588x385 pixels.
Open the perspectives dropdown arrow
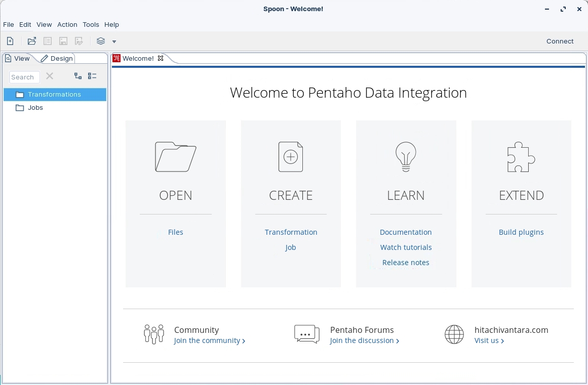pos(114,41)
